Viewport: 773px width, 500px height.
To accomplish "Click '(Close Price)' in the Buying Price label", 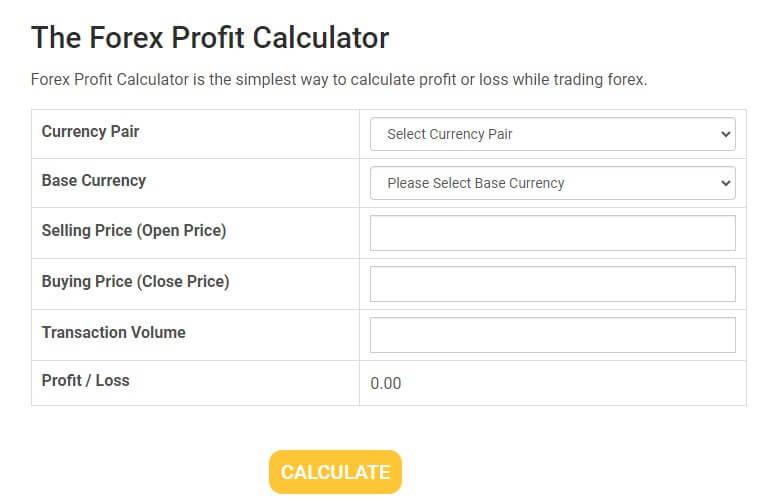I will 183,282.
